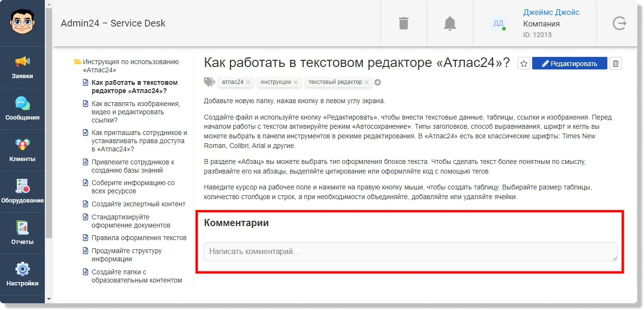Screen dimensions: 644x310
Task: Open the Настройки section
Action: pos(22,274)
